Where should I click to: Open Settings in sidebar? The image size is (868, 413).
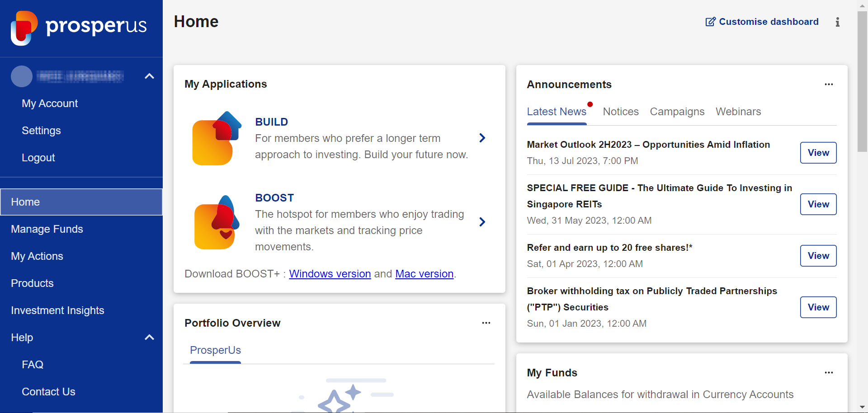[41, 131]
